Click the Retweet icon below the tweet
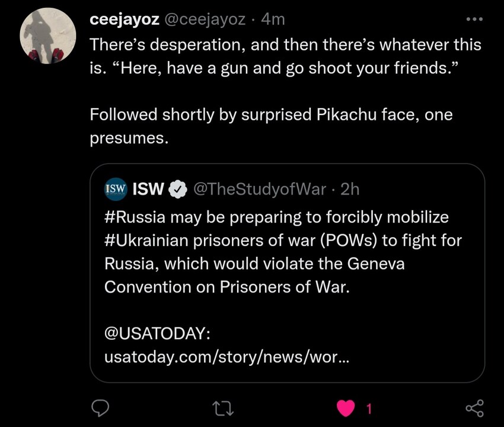The height and width of the screenshot is (427, 504). pyautogui.click(x=223, y=408)
